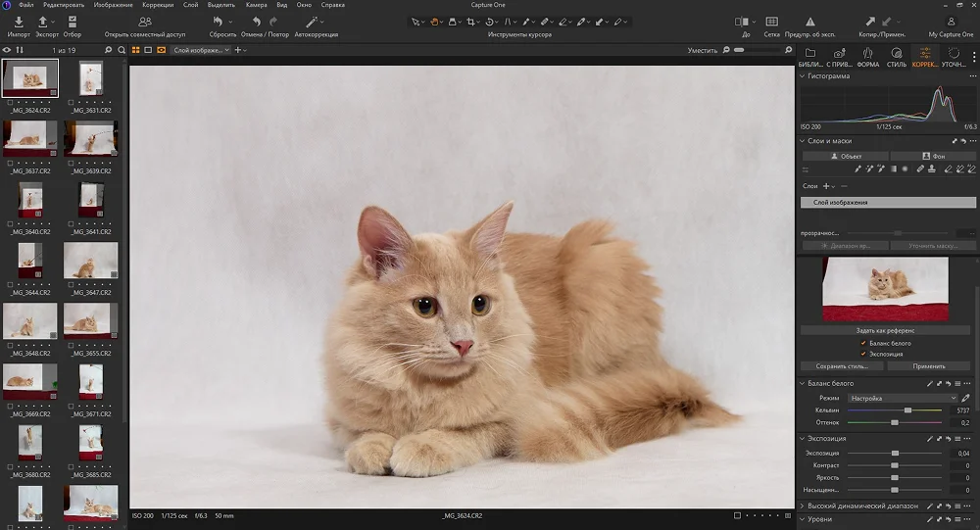Click the 'Применить' button
The height and width of the screenshot is (530, 980).
[928, 366]
